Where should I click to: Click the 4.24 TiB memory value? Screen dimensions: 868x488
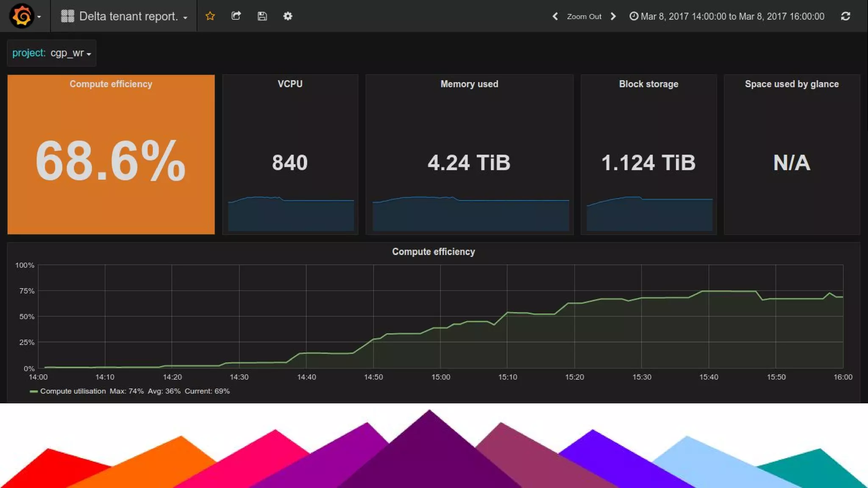pyautogui.click(x=469, y=163)
